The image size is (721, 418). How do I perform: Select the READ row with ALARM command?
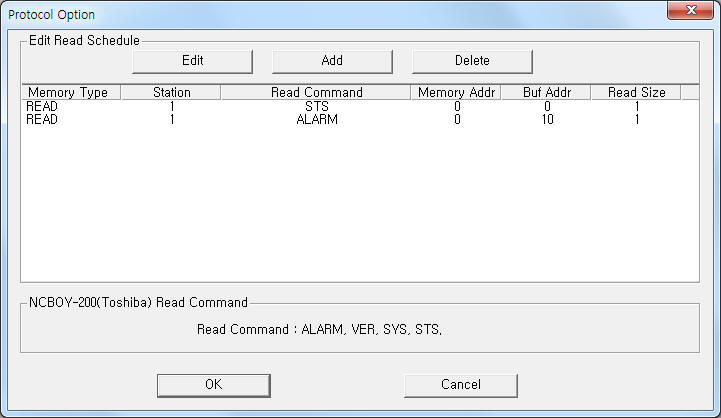coord(42,119)
